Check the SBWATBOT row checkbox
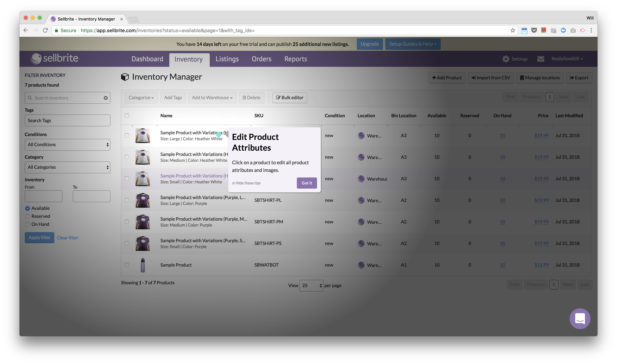 pos(127,265)
